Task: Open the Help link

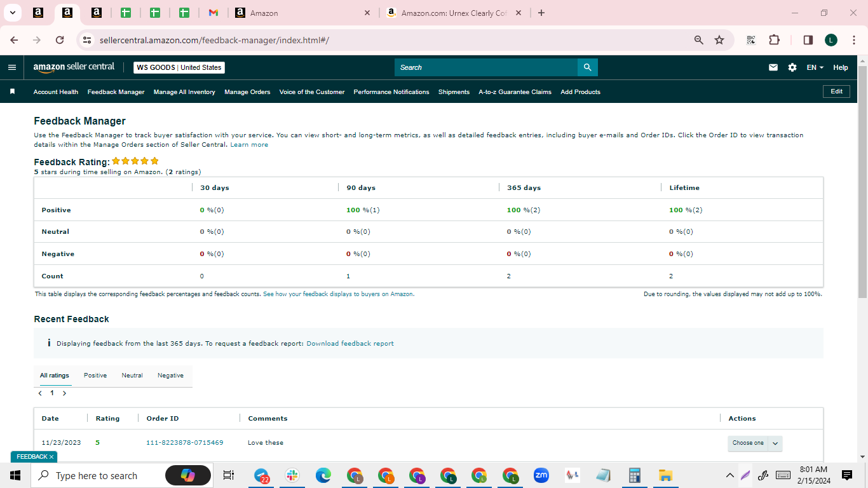Action: [x=840, y=67]
